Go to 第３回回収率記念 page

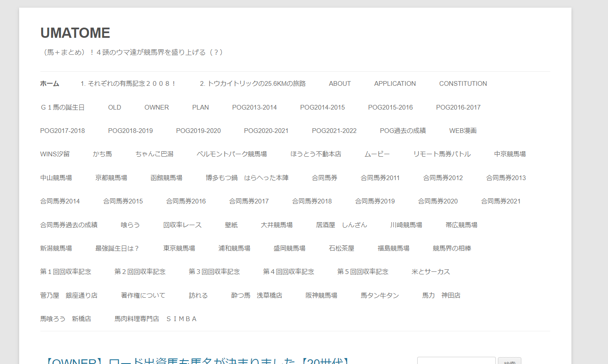[x=214, y=272]
